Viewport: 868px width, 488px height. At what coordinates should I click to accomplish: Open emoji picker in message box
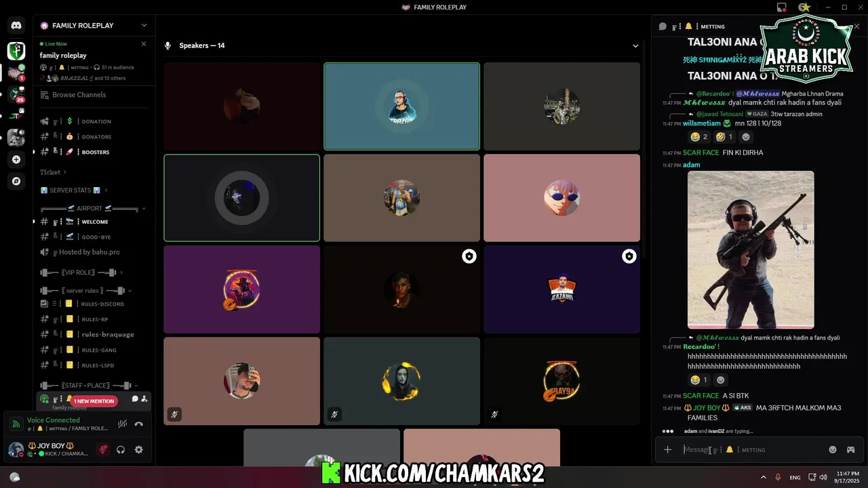(833, 449)
